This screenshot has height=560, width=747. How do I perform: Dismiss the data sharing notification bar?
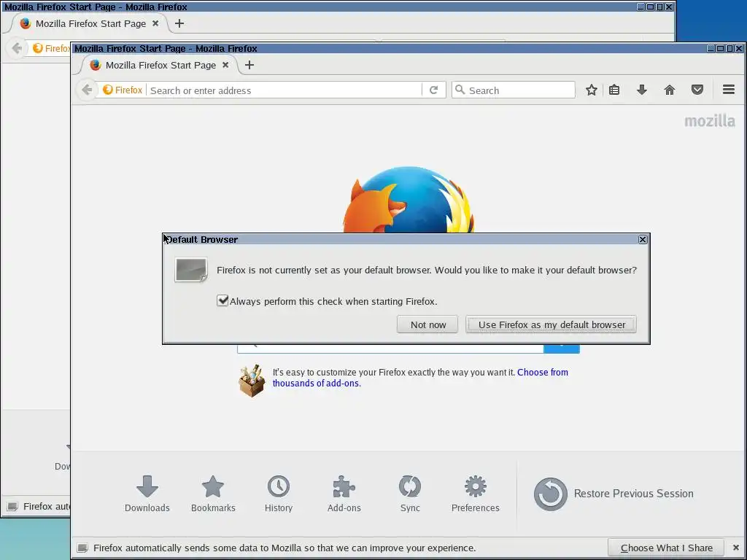click(x=735, y=548)
